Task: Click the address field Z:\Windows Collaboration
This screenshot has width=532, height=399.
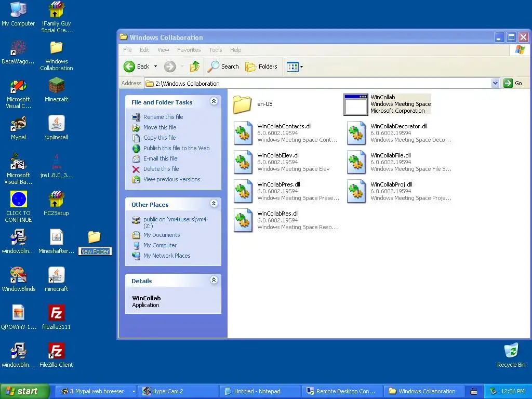Action: pyautogui.click(x=317, y=83)
